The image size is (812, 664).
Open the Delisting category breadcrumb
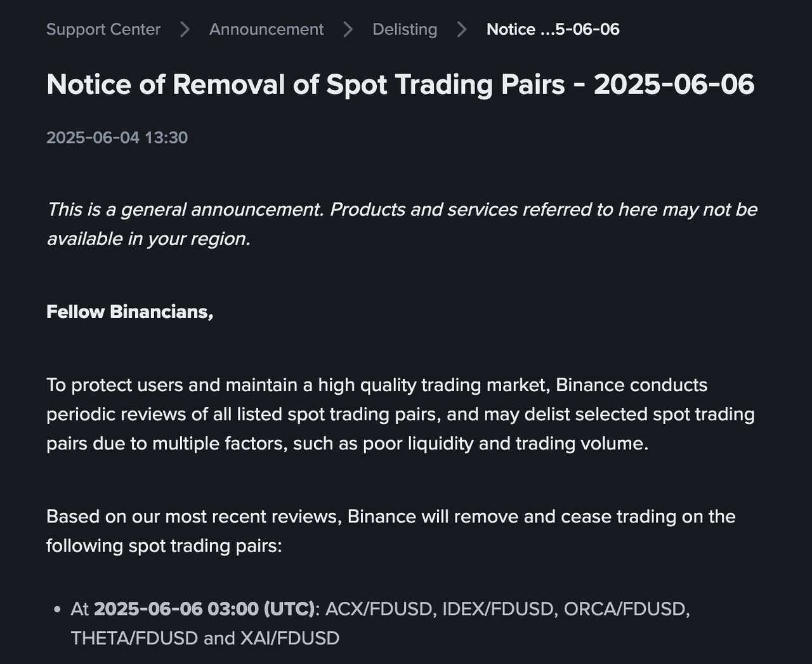coord(405,29)
